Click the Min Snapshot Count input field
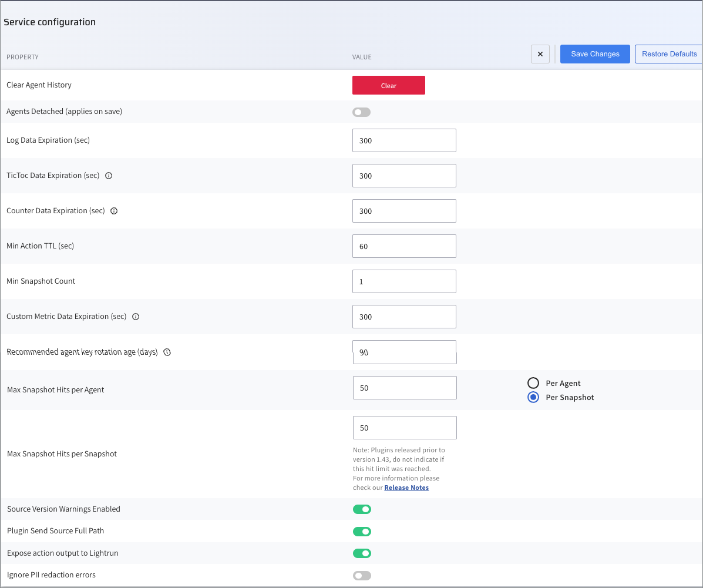This screenshot has height=588, width=703. point(404,281)
